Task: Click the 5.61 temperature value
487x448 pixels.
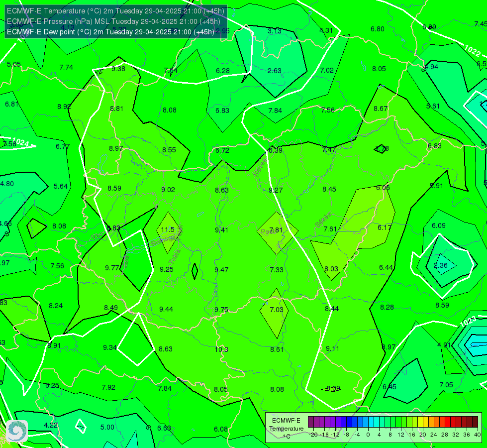Action: pyautogui.click(x=433, y=106)
